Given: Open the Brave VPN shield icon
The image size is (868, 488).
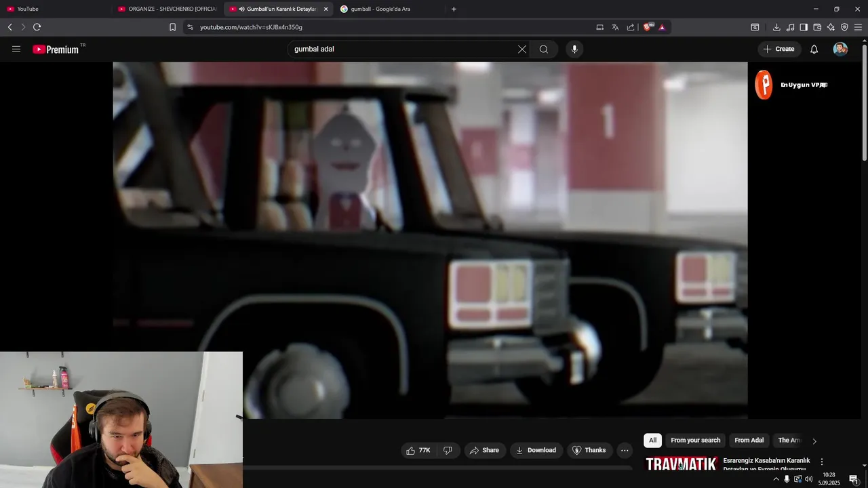Looking at the screenshot, I should click(844, 27).
